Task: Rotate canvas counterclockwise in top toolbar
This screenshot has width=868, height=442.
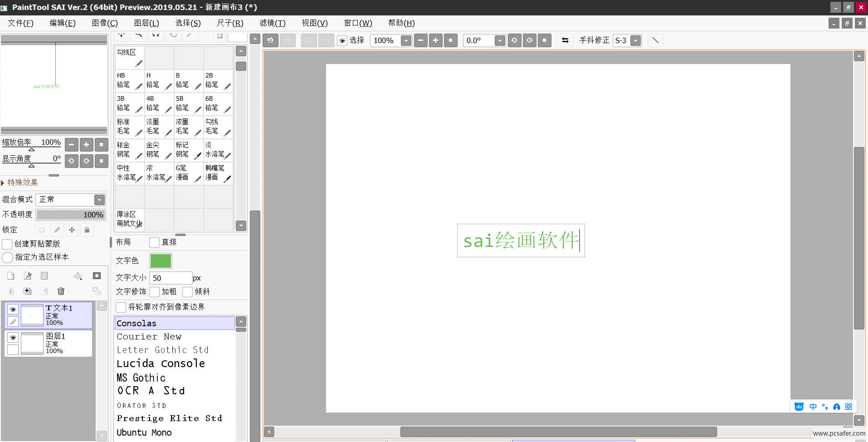Action: click(x=514, y=40)
